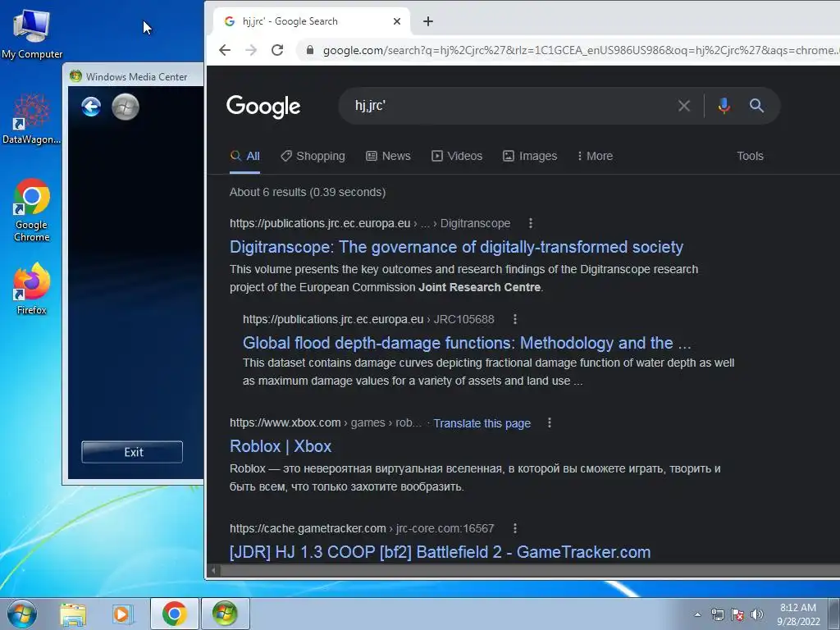Viewport: 840px width, 630px height.
Task: Click the Windows Media Center title bar
Action: pyautogui.click(x=134, y=76)
